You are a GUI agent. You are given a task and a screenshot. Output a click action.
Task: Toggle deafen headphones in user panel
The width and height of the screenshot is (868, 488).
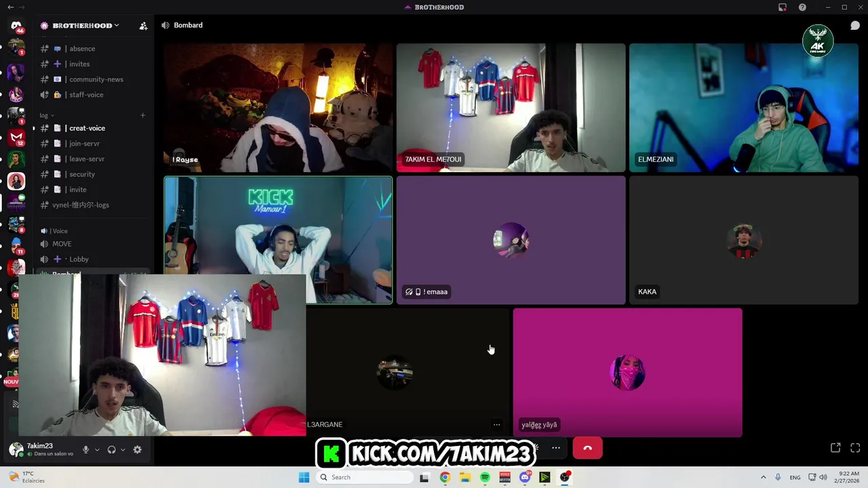point(112,449)
